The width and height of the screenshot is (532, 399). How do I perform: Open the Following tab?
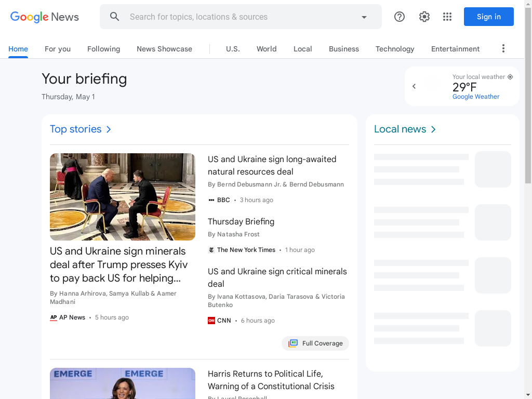[x=103, y=49]
